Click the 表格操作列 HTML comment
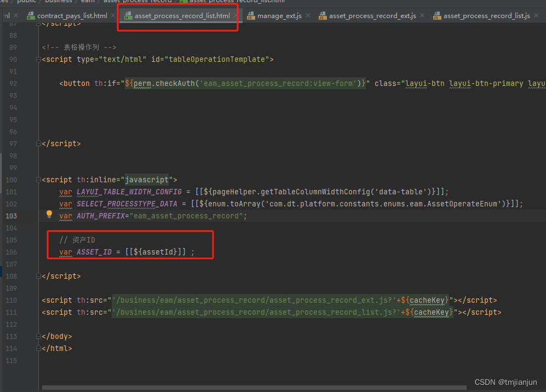 79,47
